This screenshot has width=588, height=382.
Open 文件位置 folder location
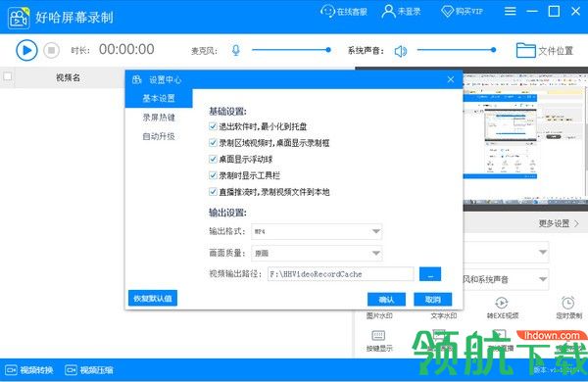[x=545, y=51]
